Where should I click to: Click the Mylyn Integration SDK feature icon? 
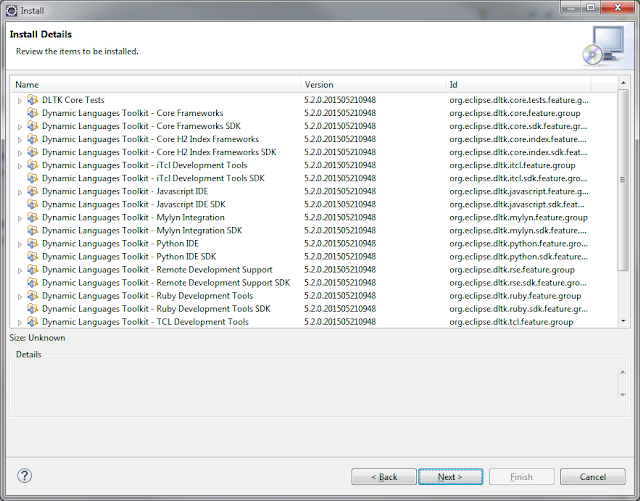33,230
